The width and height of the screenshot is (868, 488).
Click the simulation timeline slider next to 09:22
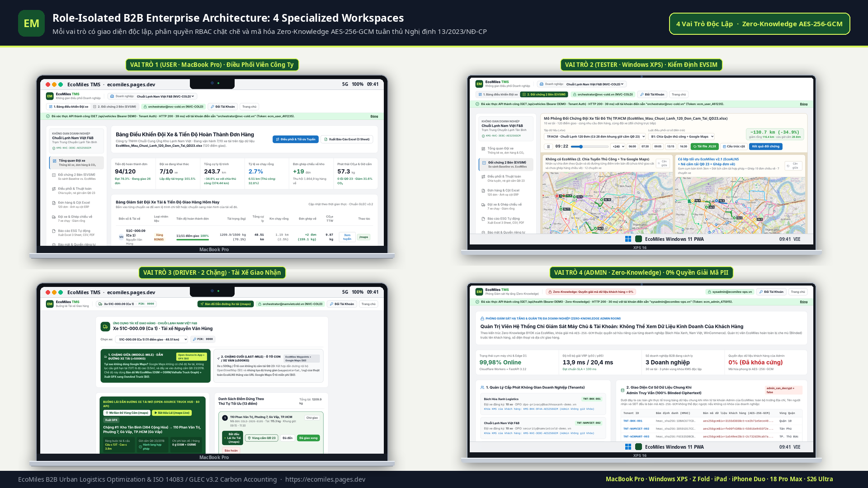[589, 146]
